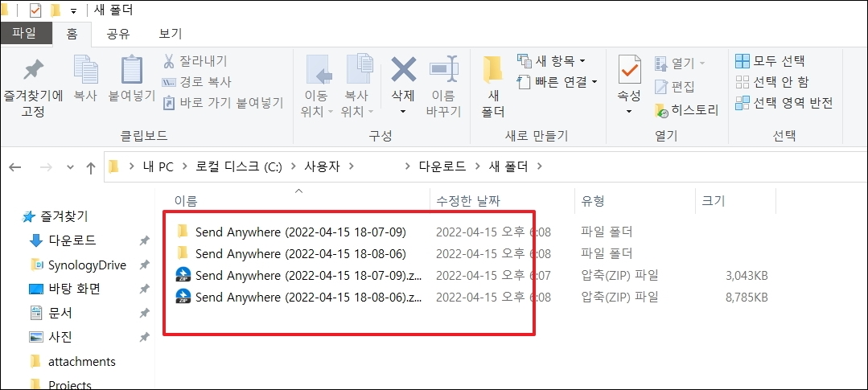Open recent locations dropdown chevron
This screenshot has height=390, width=868.
(x=70, y=167)
